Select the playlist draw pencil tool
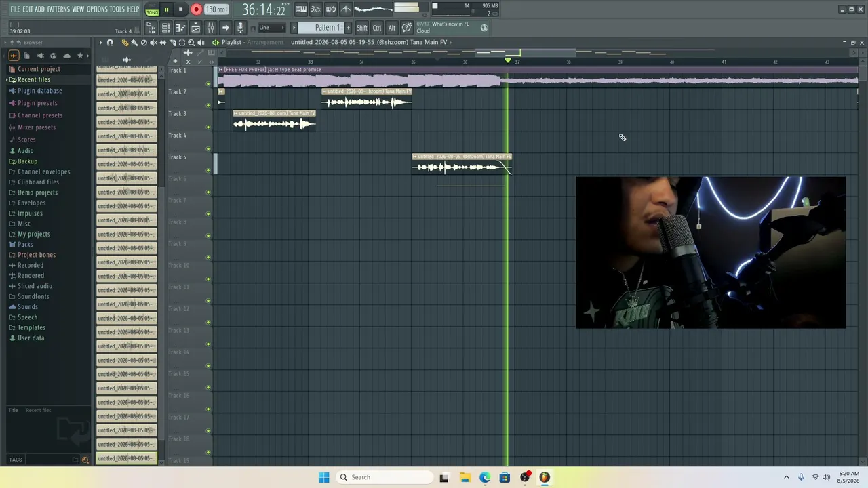The height and width of the screenshot is (488, 868). (125, 43)
